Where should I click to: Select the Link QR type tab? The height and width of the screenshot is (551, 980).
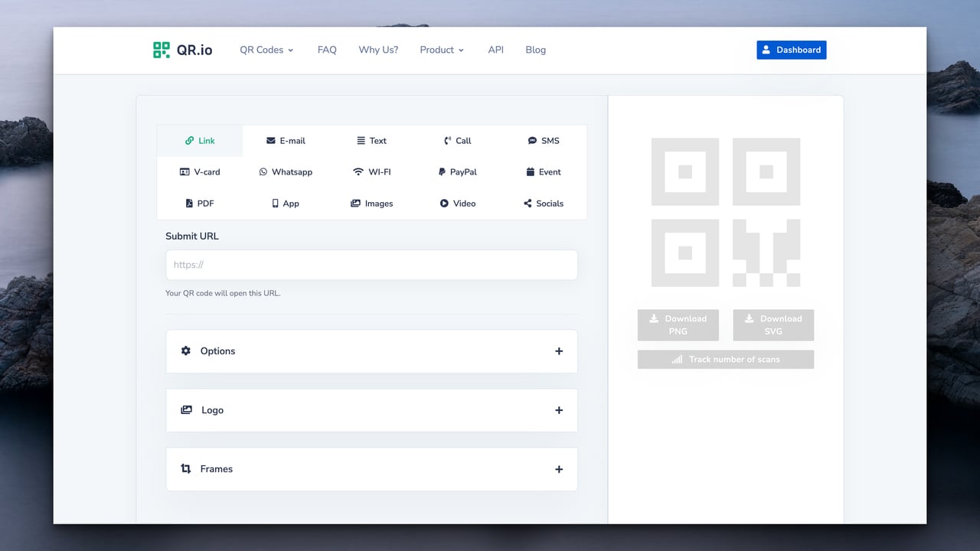(200, 141)
